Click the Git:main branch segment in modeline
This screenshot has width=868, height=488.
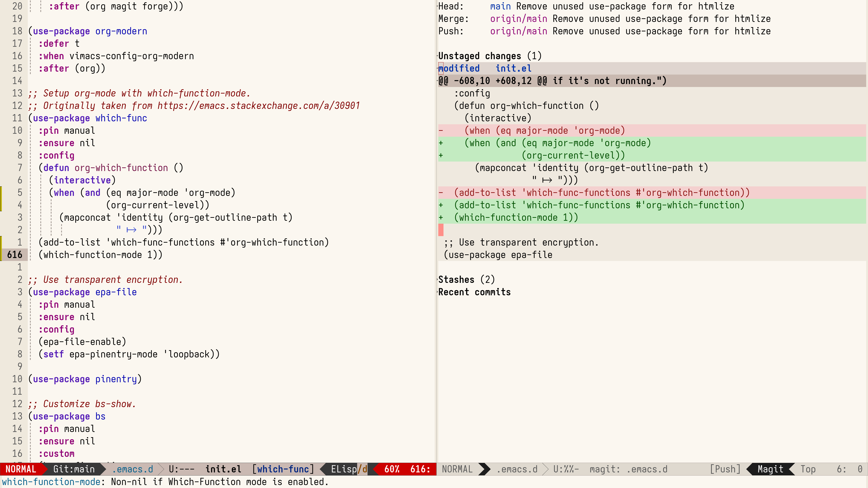coord(74,469)
